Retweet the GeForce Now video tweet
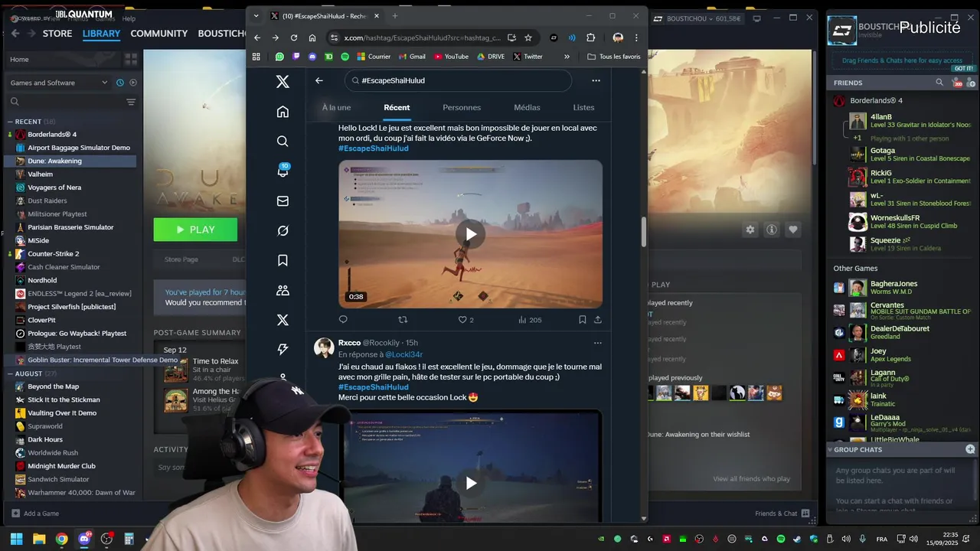This screenshot has width=980, height=551. [x=403, y=320]
